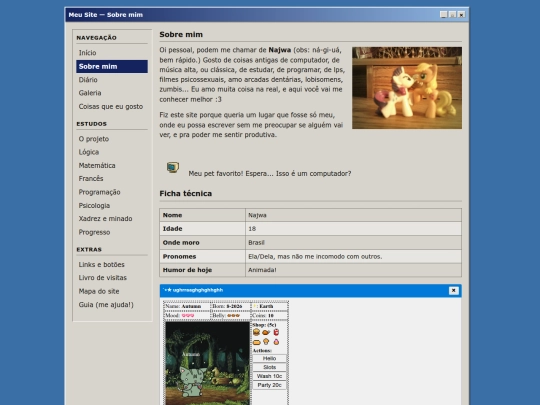Open the Programação study page
This screenshot has width=540, height=405.
coord(112,192)
